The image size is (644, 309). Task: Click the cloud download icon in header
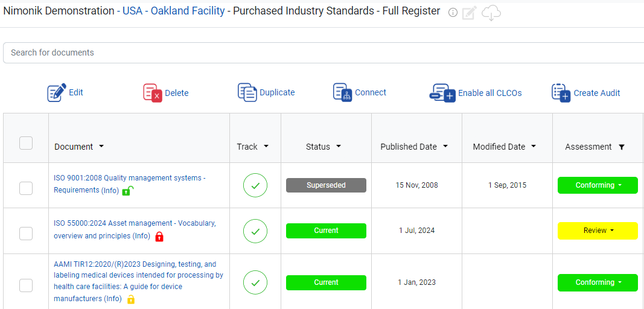coord(491,13)
